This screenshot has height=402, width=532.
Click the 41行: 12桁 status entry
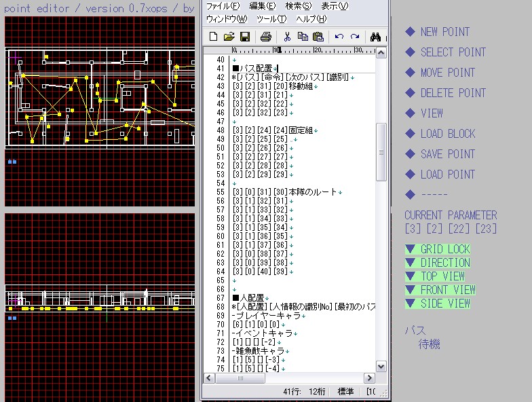(x=304, y=392)
